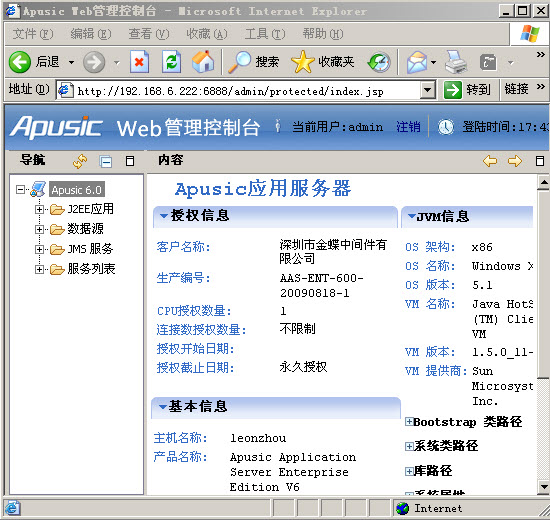Open Favorites (收藏夹) star button
The width and height of the screenshot is (550, 520).
[x=323, y=62]
